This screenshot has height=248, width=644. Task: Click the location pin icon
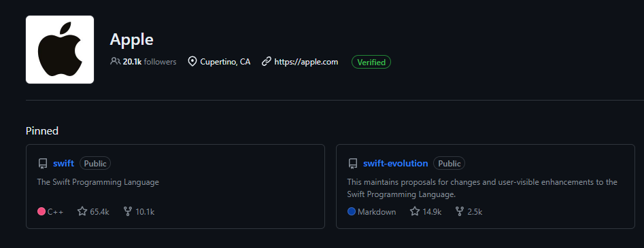click(x=192, y=62)
